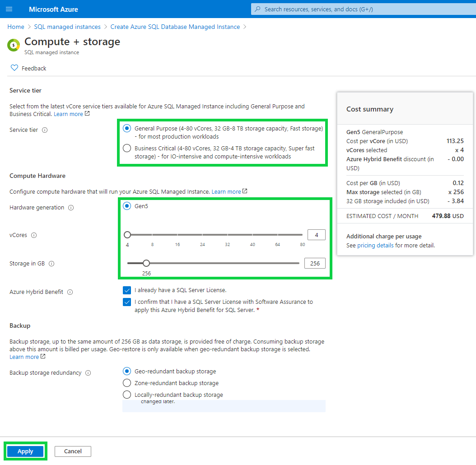Go to Home breadcrumb
476x465 pixels.
pyautogui.click(x=16, y=27)
